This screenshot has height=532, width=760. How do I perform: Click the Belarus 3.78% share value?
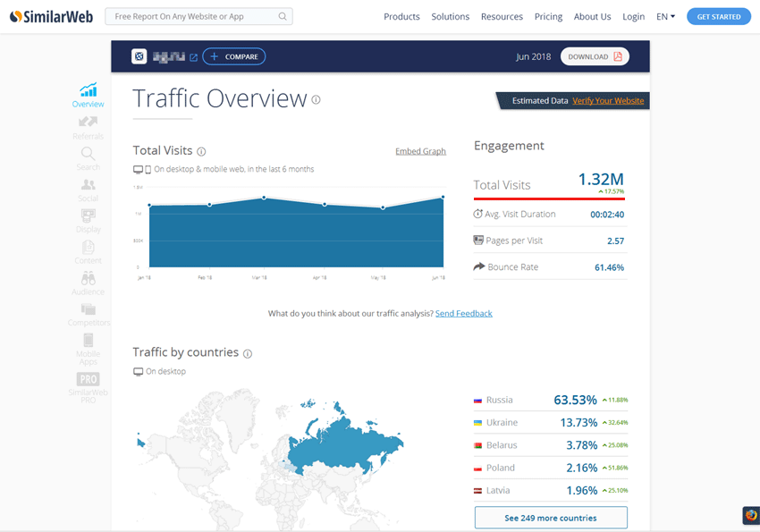[x=582, y=445]
